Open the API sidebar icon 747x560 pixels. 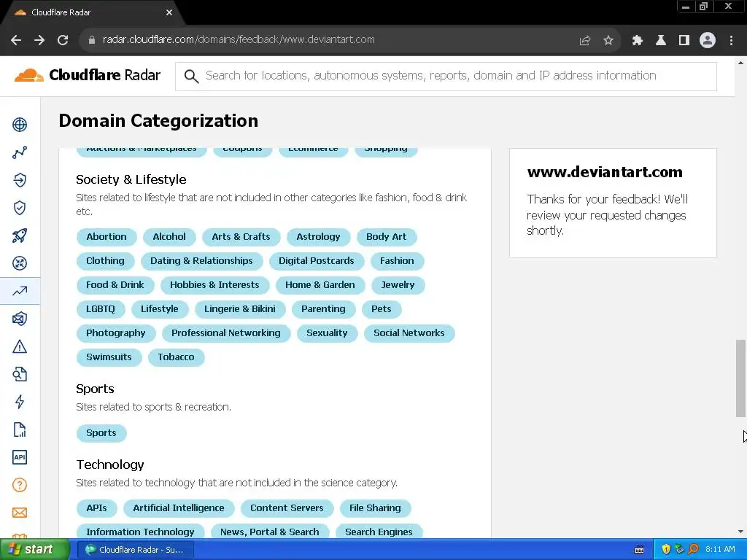(x=20, y=457)
